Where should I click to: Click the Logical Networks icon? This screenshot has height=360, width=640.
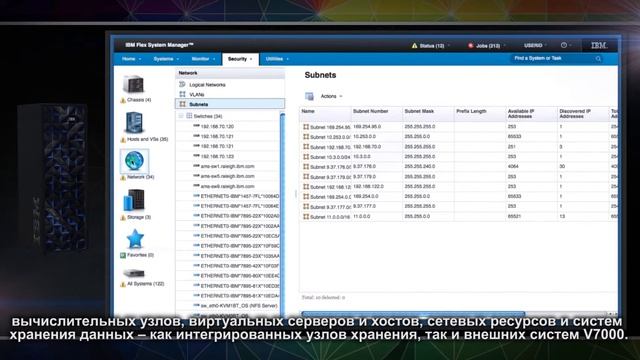182,84
